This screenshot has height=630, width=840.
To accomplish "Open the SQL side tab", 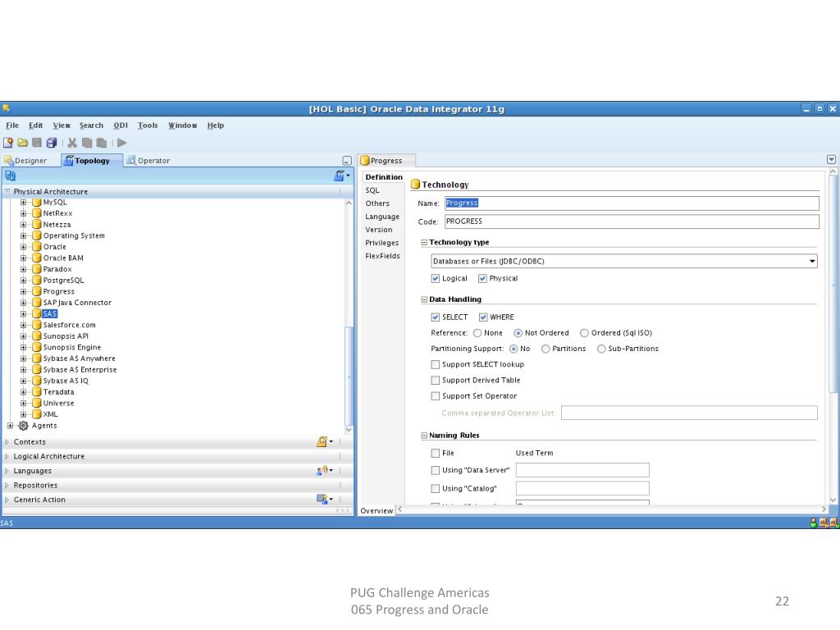I will (372, 190).
